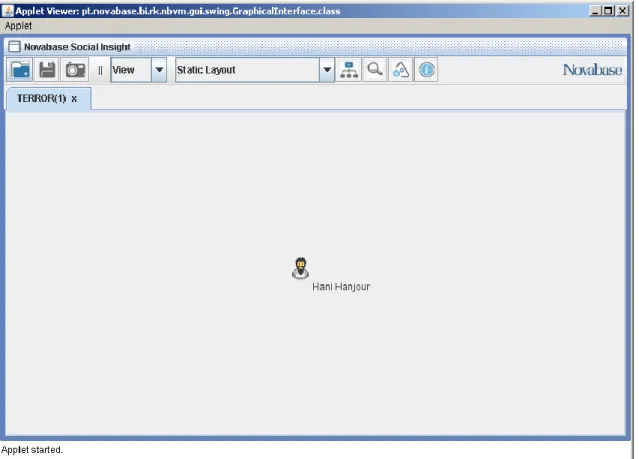The image size is (639, 459).
Task: Expand the Static Layout dropdown arrow
Action: pyautogui.click(x=327, y=70)
